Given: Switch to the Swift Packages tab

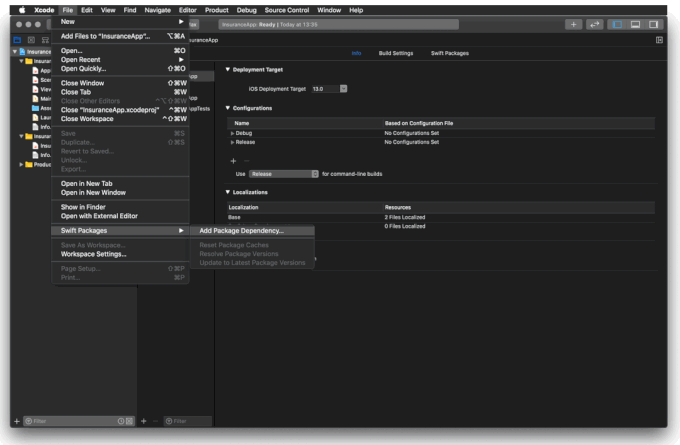Looking at the screenshot, I should click(x=451, y=52).
